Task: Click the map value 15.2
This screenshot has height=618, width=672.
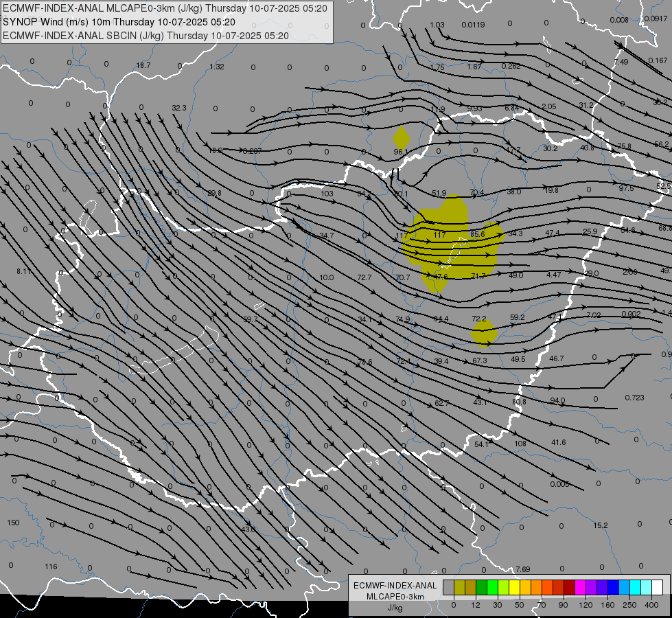Action: point(601,525)
